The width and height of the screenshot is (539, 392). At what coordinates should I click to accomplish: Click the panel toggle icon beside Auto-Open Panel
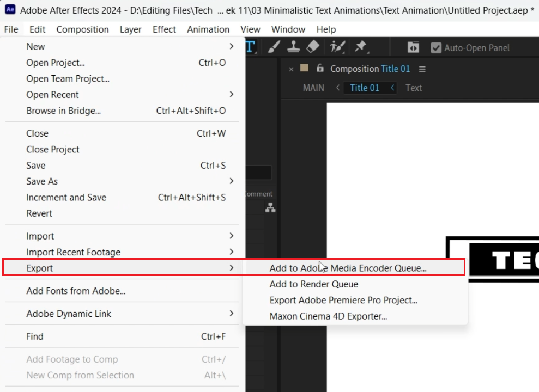click(414, 48)
